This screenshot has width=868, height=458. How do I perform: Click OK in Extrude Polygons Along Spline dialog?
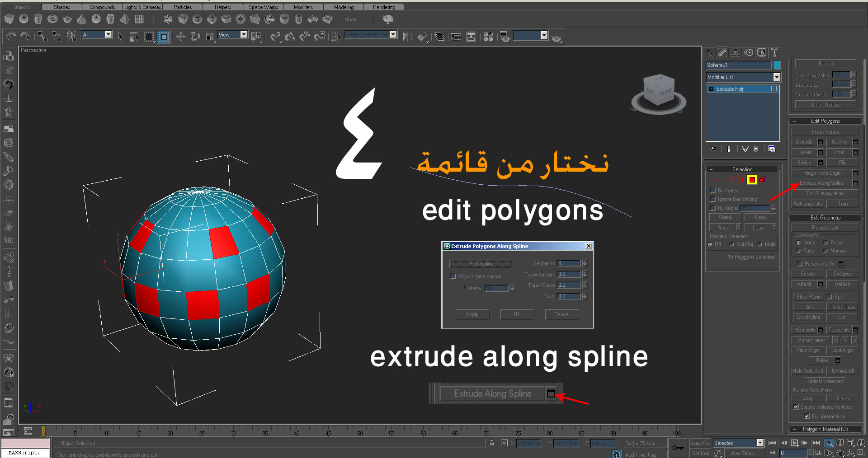(x=517, y=314)
